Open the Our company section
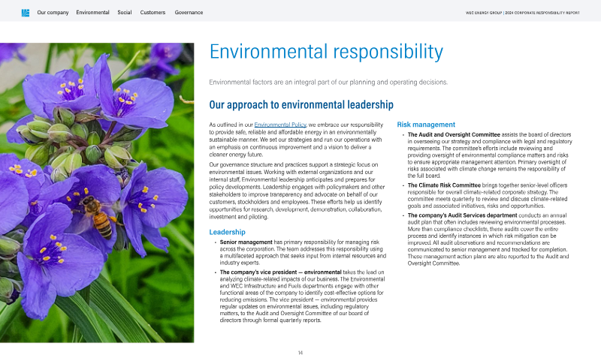Viewport: 601px width, 364px height. coord(53,13)
